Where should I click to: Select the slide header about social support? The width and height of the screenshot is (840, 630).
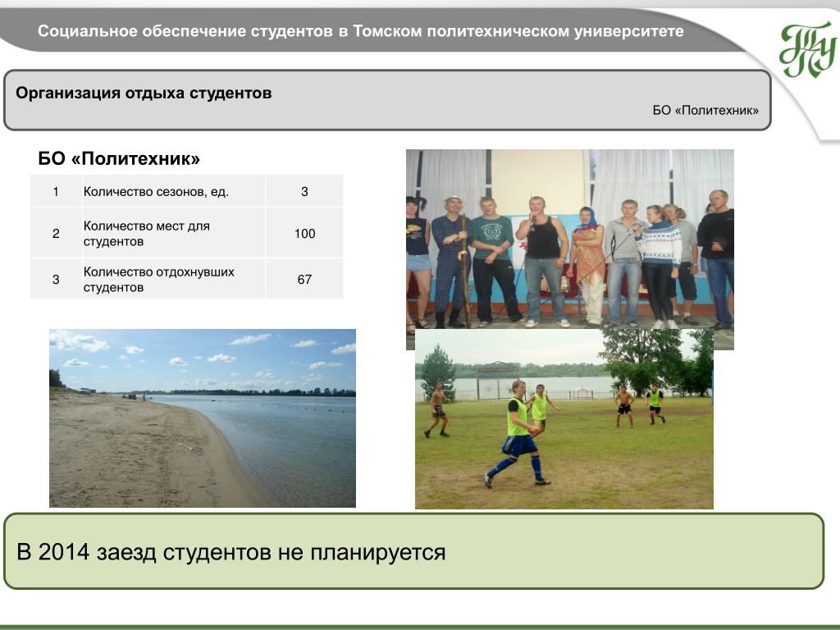[x=361, y=31]
